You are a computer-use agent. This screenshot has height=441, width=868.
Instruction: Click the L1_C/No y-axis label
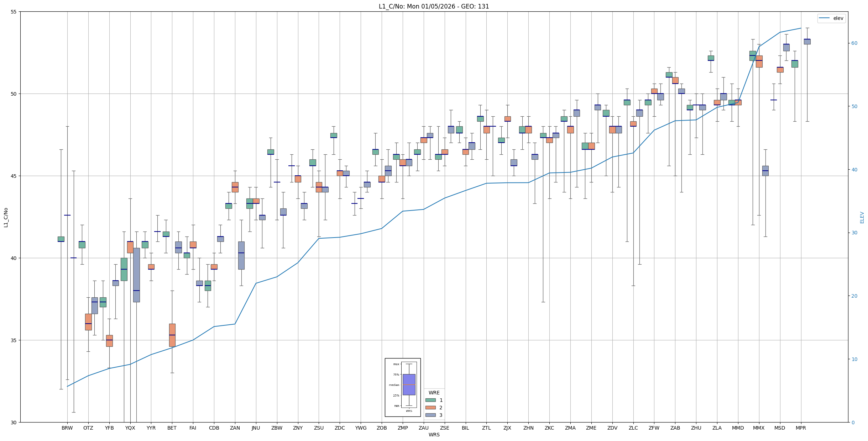point(6,217)
